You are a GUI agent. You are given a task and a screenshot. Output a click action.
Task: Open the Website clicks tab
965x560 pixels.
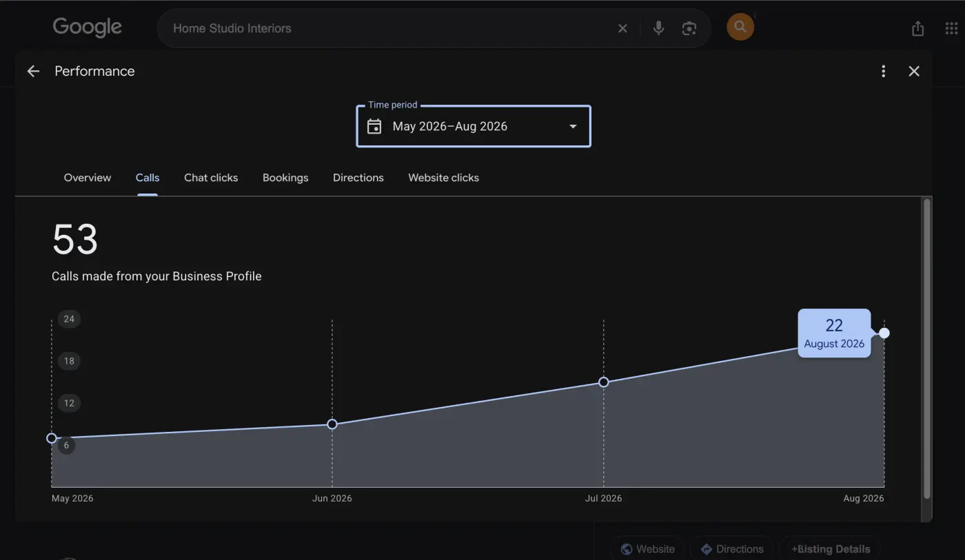(x=443, y=178)
